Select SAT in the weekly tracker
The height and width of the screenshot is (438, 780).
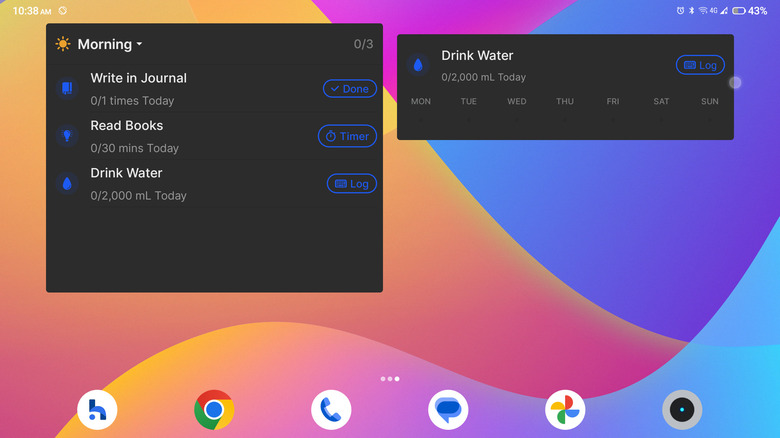point(661,102)
